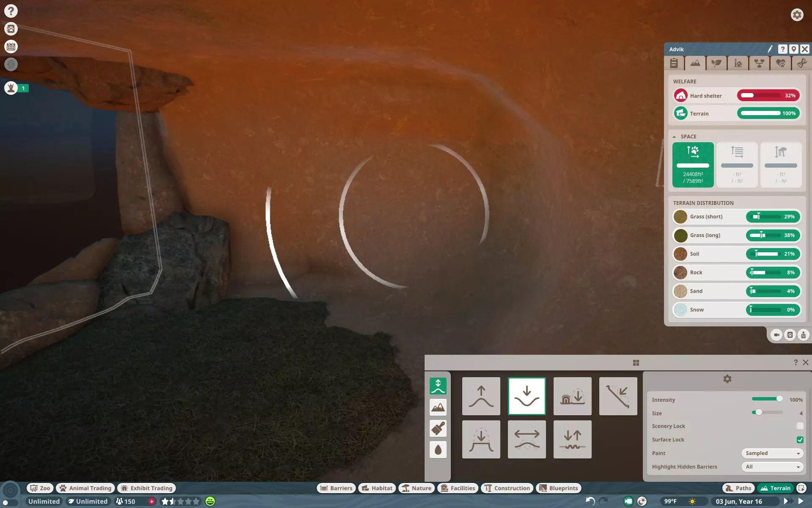This screenshot has width=812, height=508.
Task: Switch to the terrain tab in Advik panel
Action: 695,63
